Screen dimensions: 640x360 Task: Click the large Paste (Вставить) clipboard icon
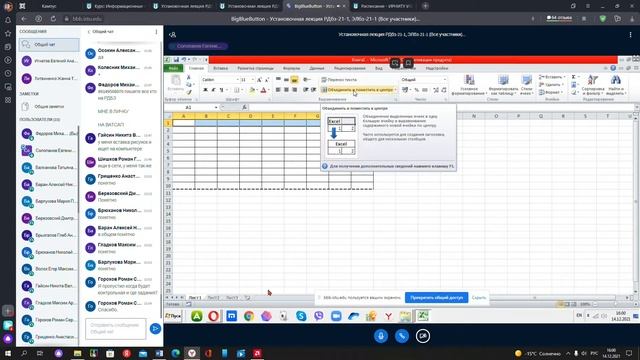coord(176,83)
